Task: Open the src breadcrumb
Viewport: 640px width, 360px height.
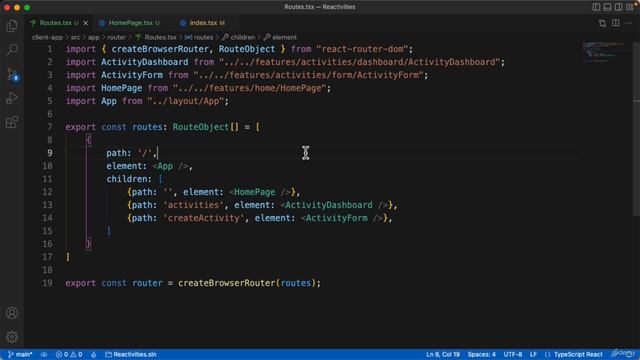Action: (75, 37)
